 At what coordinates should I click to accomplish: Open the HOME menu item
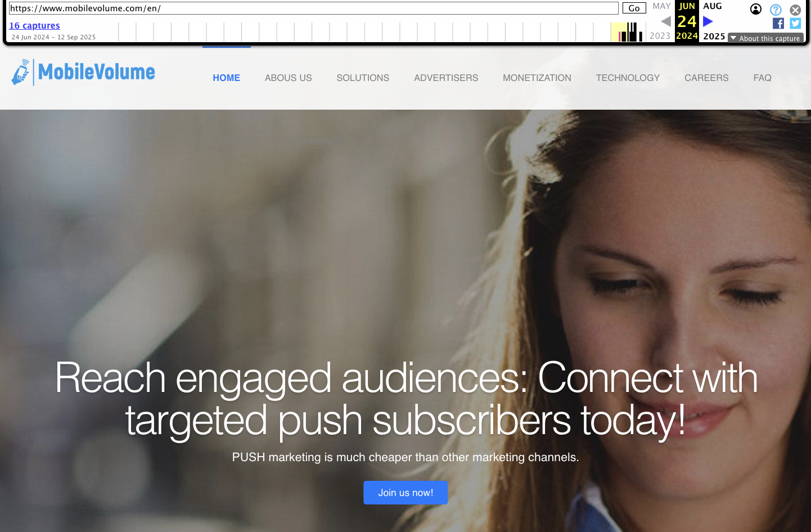coord(226,78)
